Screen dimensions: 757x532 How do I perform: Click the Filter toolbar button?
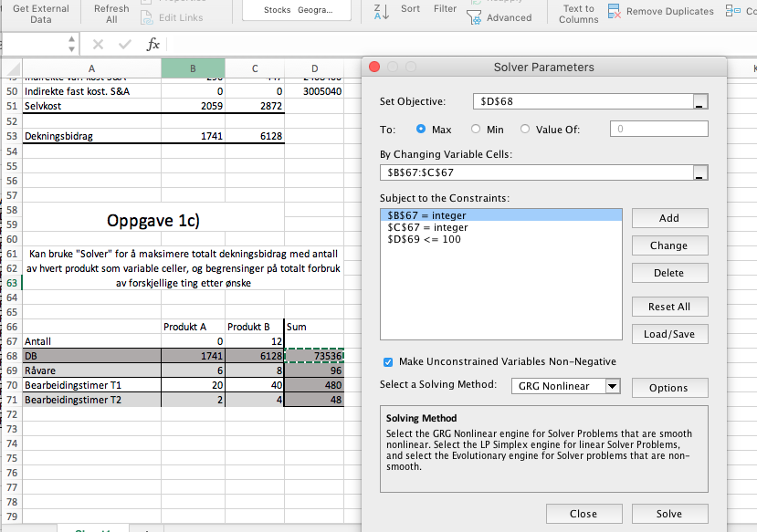[x=445, y=9]
